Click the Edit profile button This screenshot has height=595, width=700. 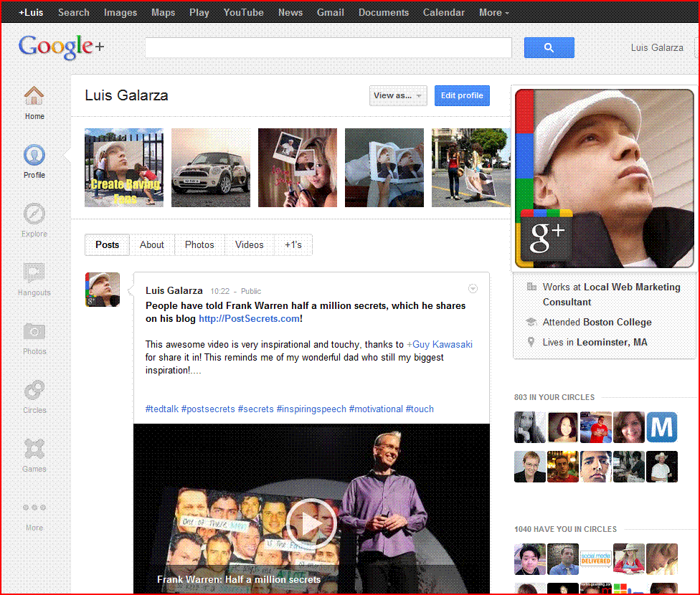click(462, 95)
